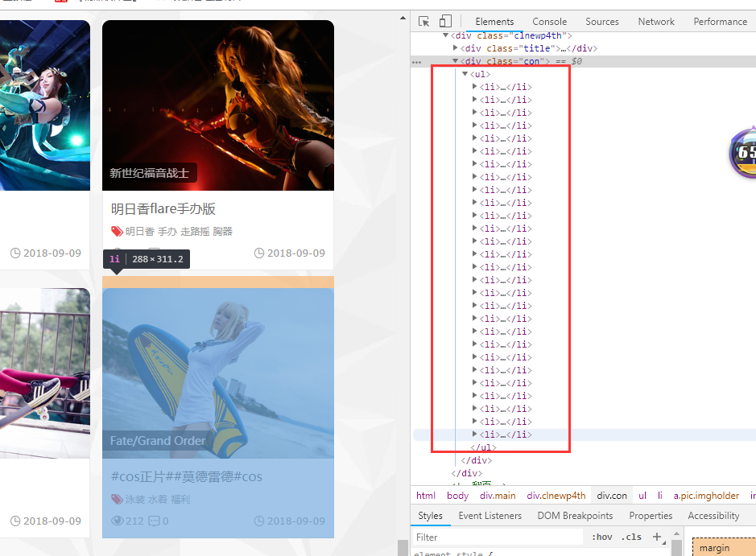Select html in the breadcrumb bar
756x556 pixels.
426,496
